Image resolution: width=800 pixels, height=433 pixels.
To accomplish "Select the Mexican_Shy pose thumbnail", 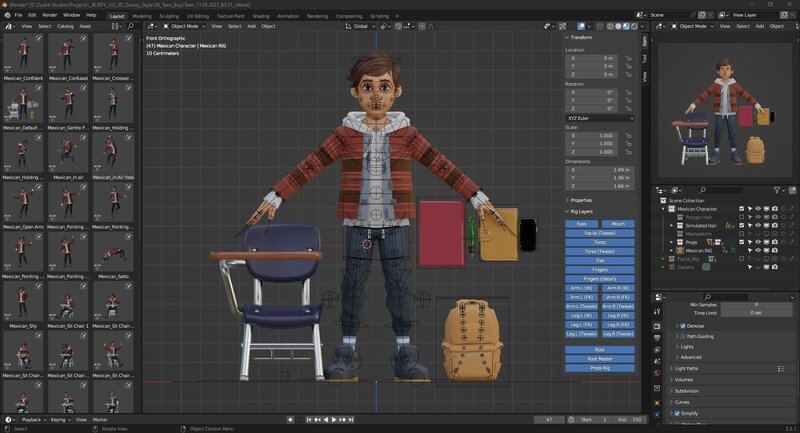I will point(23,303).
